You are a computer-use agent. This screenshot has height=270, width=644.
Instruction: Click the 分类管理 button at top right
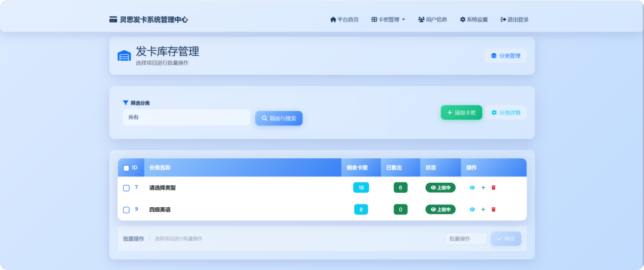click(x=506, y=56)
